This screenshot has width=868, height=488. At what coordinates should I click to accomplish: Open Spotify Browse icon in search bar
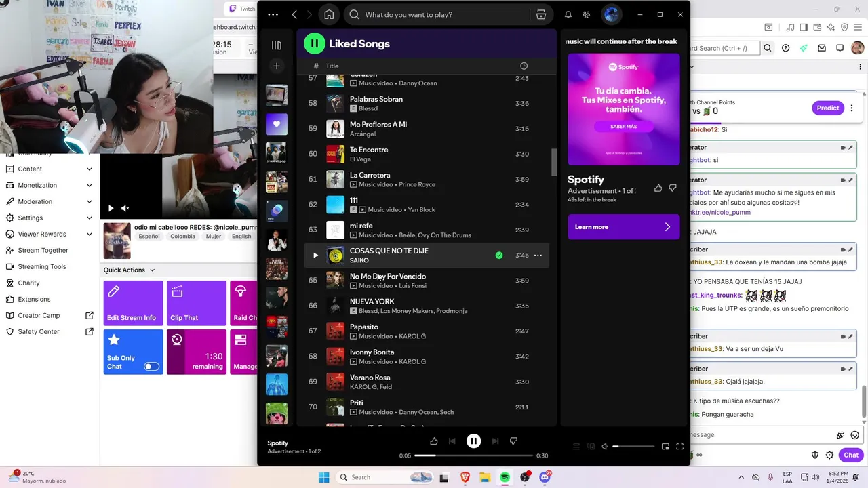[x=541, y=14]
